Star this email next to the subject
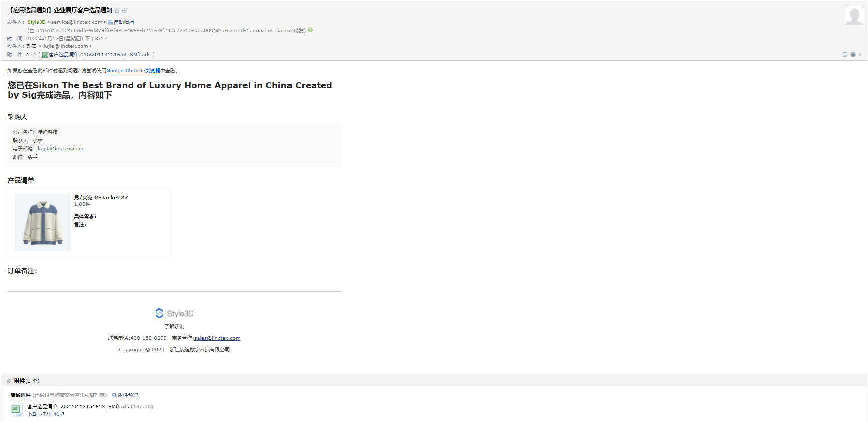This screenshot has height=422, width=868. tap(117, 11)
